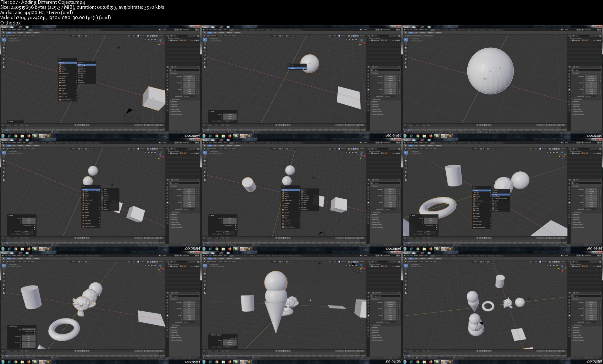Screen dimensions: 603x364
Task: Open Proportional Editing dropdown in the Duplicate Objects panel
Action: 229,347
